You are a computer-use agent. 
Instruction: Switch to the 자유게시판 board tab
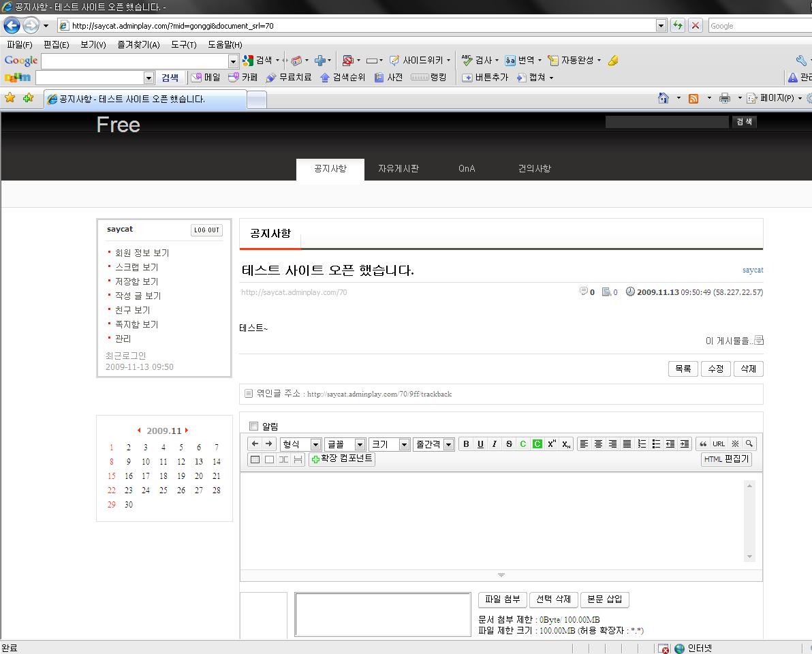pos(399,169)
